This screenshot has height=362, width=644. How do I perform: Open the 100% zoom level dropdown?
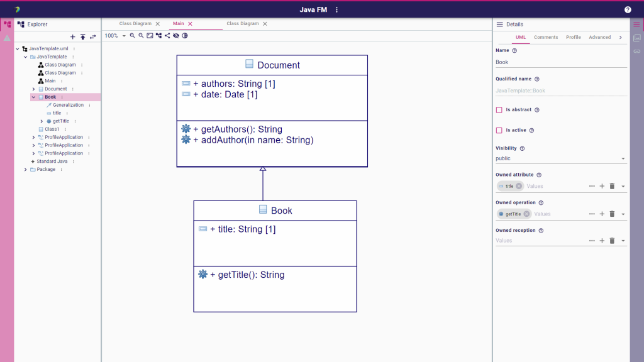(115, 36)
